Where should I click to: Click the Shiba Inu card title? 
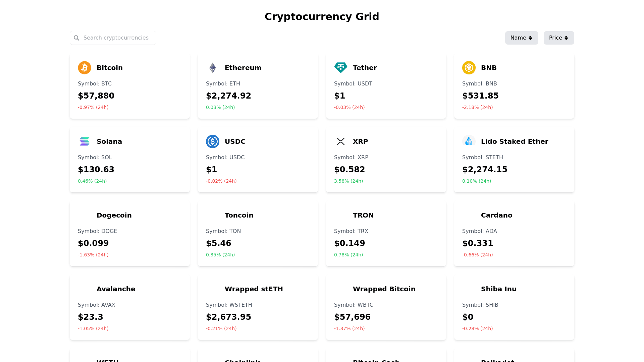click(x=498, y=289)
